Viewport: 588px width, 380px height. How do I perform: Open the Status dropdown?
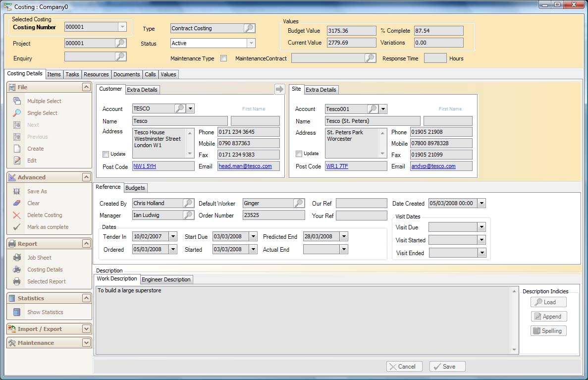point(251,43)
